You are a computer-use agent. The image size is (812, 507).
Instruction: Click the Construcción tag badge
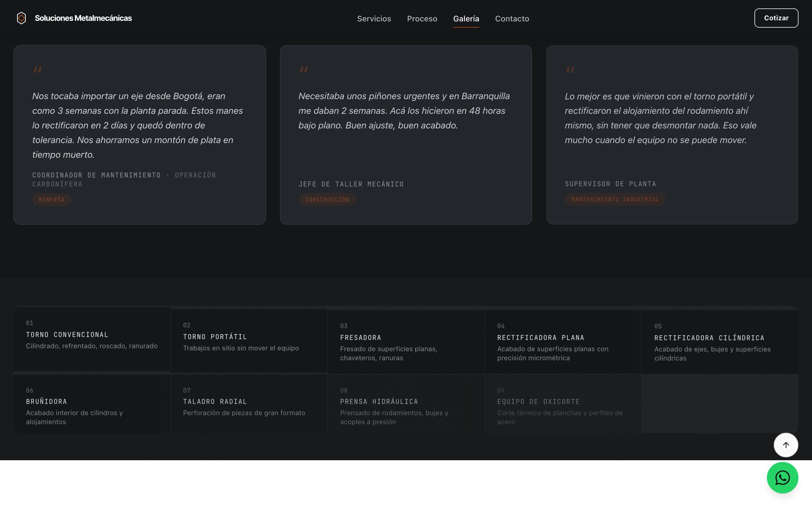pyautogui.click(x=327, y=200)
